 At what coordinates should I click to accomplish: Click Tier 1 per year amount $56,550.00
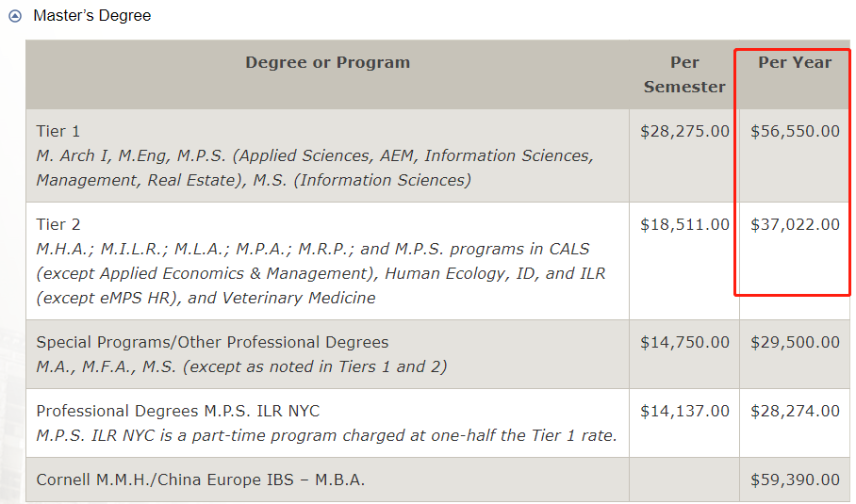point(795,131)
